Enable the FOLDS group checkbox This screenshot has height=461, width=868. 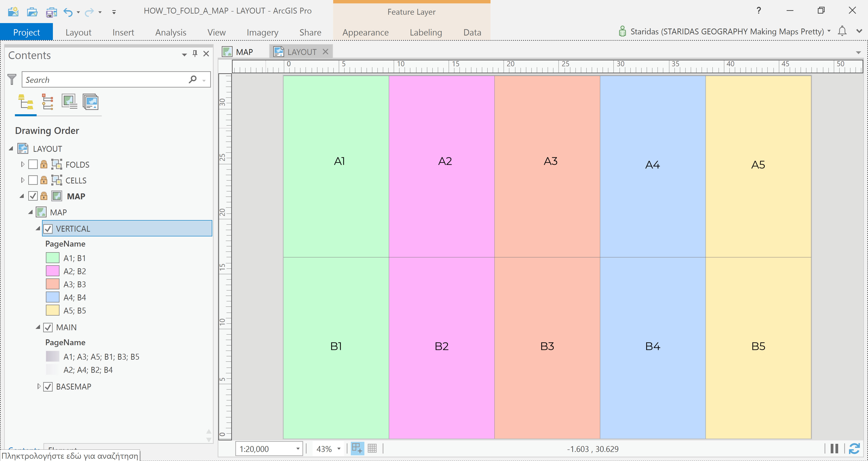pos(33,165)
